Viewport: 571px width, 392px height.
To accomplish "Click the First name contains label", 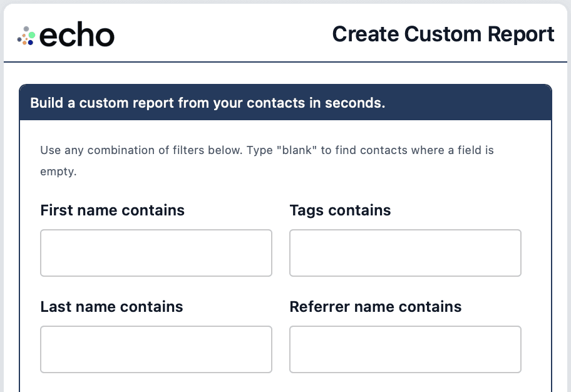I will coord(112,210).
